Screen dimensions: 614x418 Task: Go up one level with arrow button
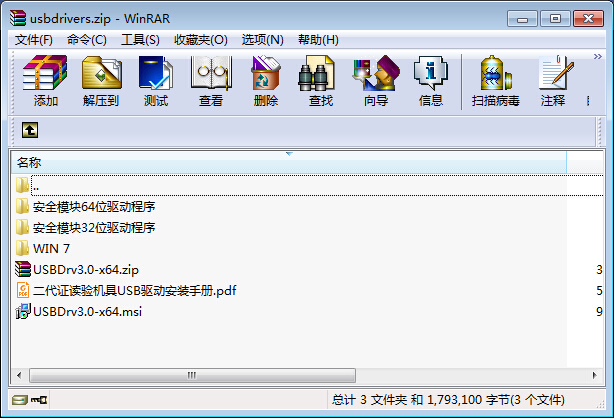[x=30, y=130]
